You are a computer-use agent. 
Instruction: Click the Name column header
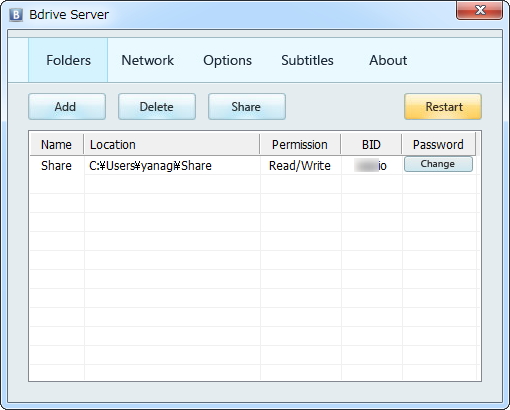(x=56, y=145)
